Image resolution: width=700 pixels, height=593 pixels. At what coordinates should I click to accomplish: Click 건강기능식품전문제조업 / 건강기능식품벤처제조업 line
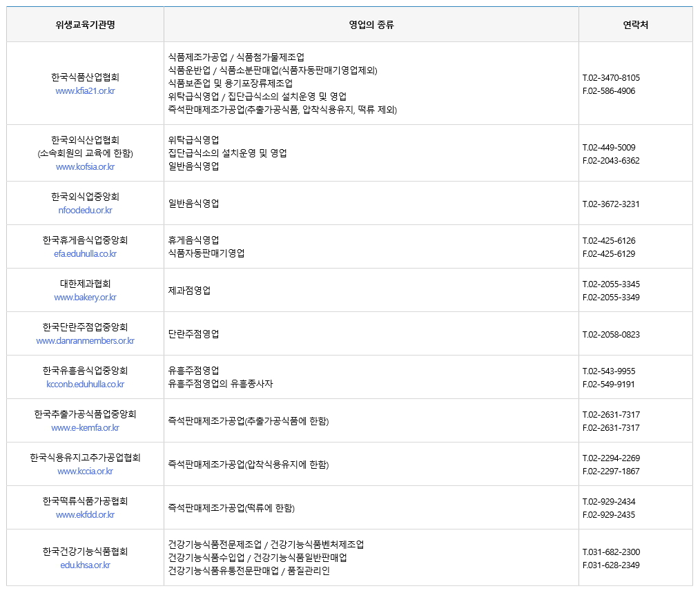click(266, 544)
